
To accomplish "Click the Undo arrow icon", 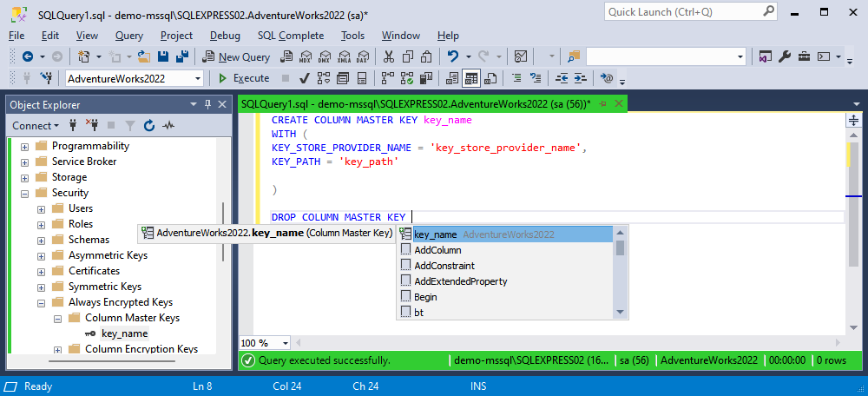I will (453, 56).
